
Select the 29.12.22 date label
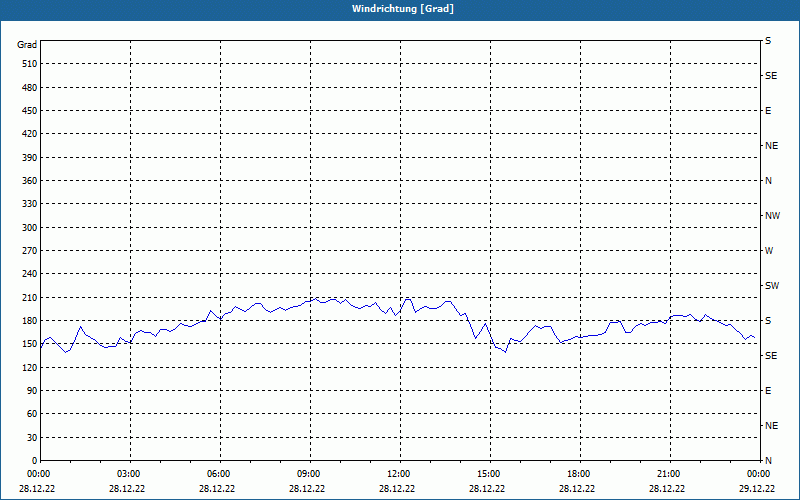point(757,489)
